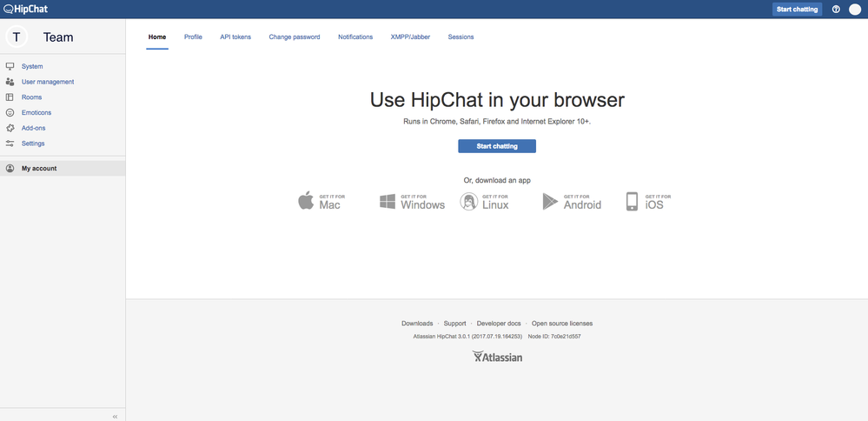Open the user avatar menu in header
868x421 pixels.
pos(855,9)
